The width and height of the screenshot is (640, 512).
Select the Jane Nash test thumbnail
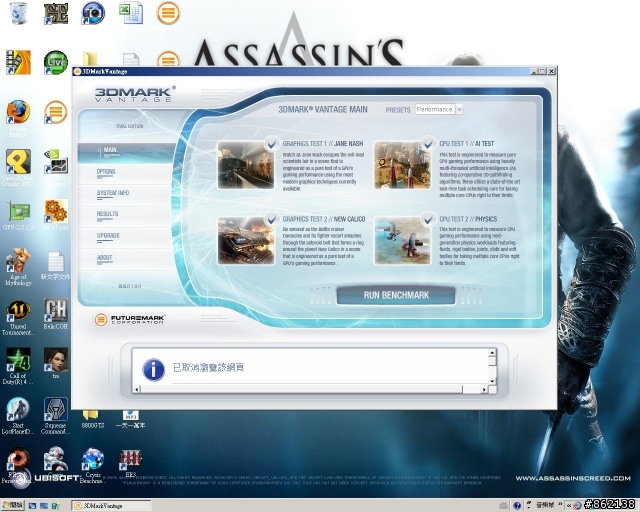246,165
